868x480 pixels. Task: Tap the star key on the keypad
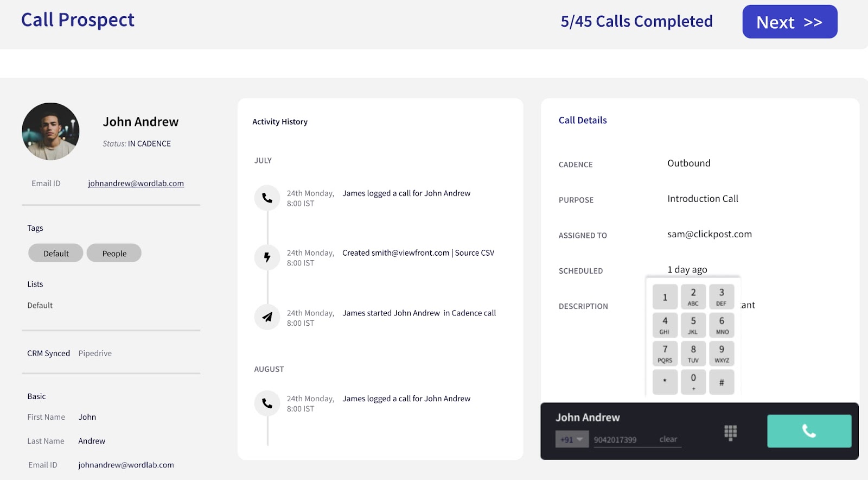[x=665, y=382]
